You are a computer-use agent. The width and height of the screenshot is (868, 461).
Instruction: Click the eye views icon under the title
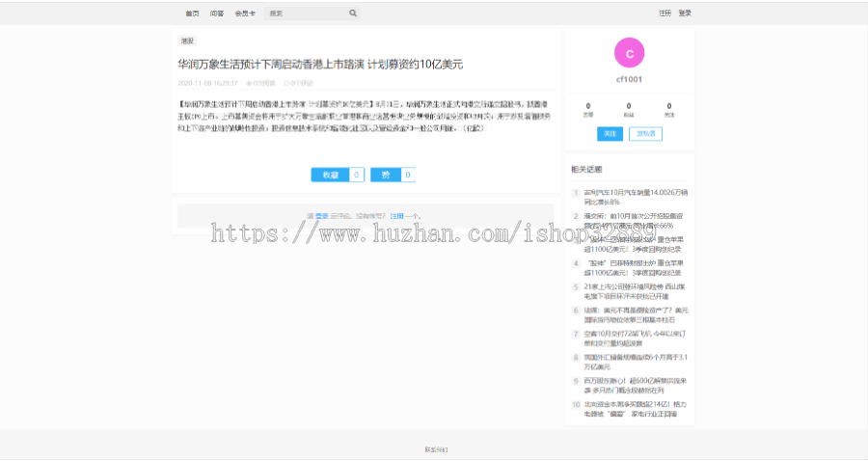(x=249, y=83)
